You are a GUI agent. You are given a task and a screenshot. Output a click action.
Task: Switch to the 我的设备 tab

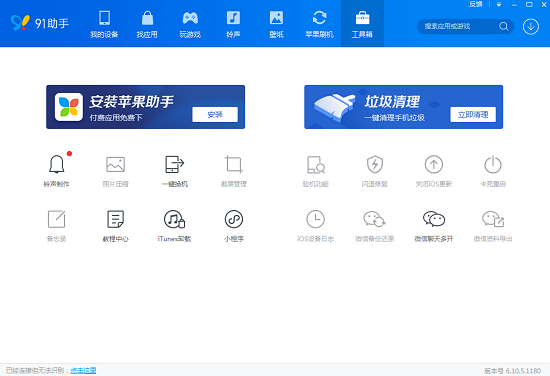(x=104, y=24)
